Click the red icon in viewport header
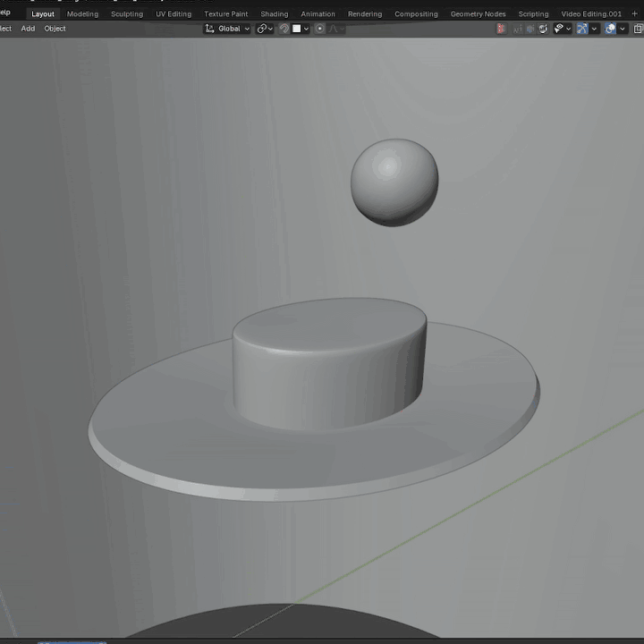Viewport: 644px width, 644px height. point(501,29)
